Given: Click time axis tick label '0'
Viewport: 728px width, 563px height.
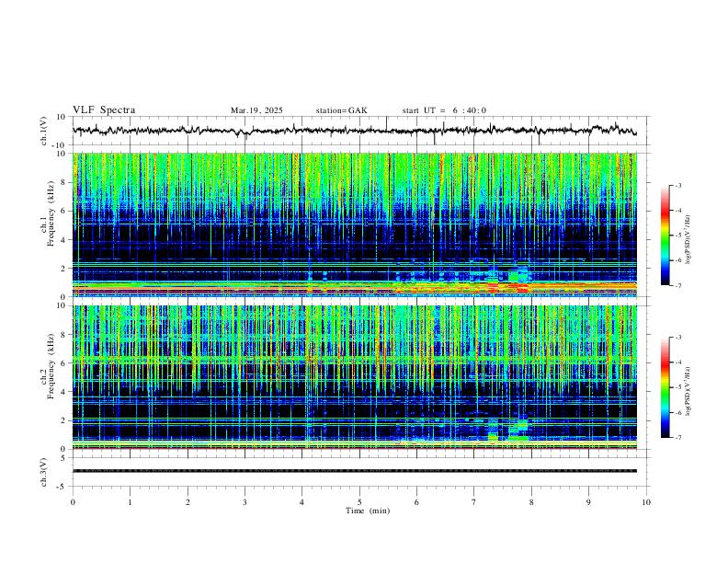Looking at the screenshot, I should (73, 502).
